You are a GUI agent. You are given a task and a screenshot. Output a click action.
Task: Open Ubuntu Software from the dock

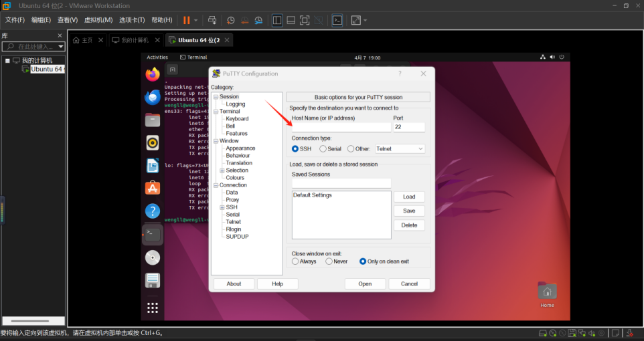153,189
